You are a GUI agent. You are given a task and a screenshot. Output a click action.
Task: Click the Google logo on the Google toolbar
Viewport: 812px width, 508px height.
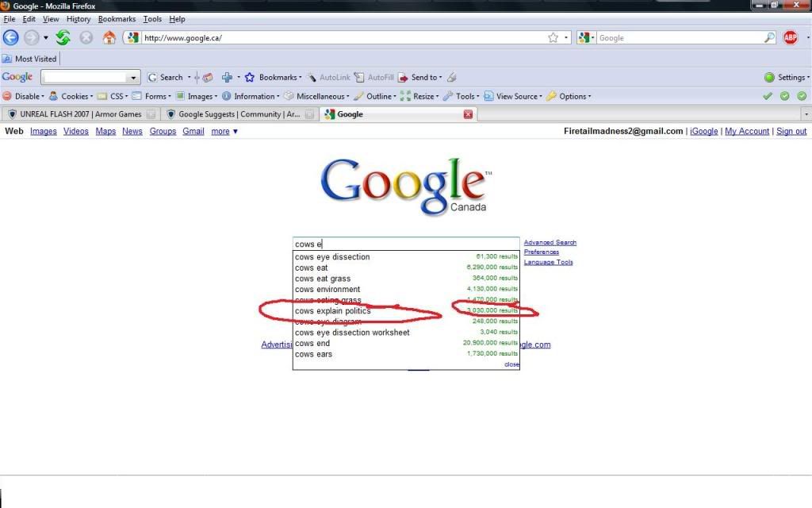[17, 77]
